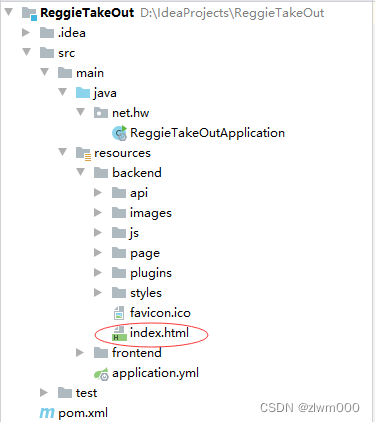Select the test tree item
The image size is (375, 422).
pyautogui.click(x=86, y=393)
